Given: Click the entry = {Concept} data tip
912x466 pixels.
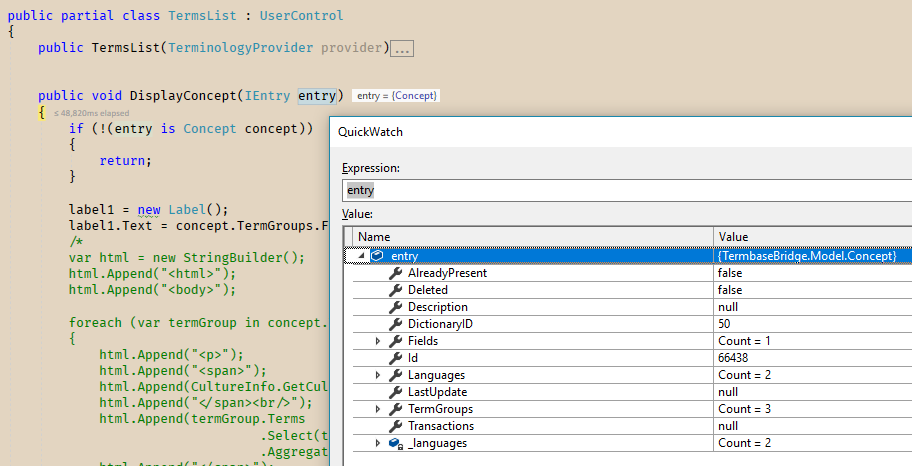Looking at the screenshot, I should coord(396,96).
